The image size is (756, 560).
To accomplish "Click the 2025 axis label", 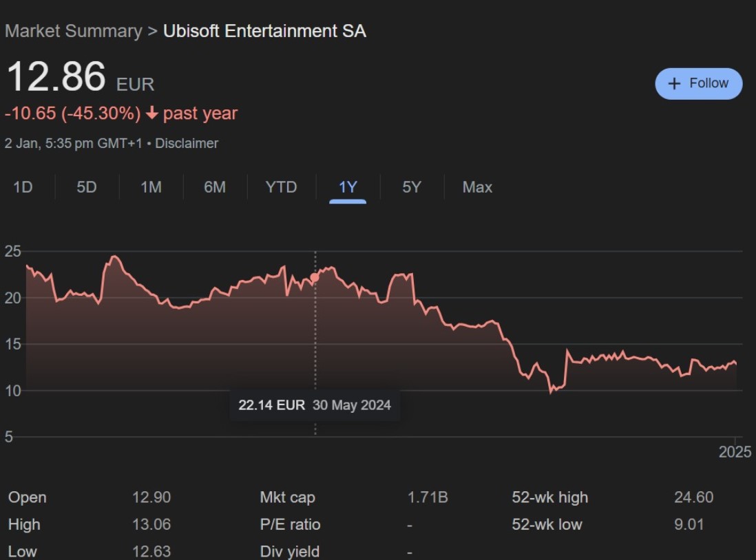I will pyautogui.click(x=735, y=452).
